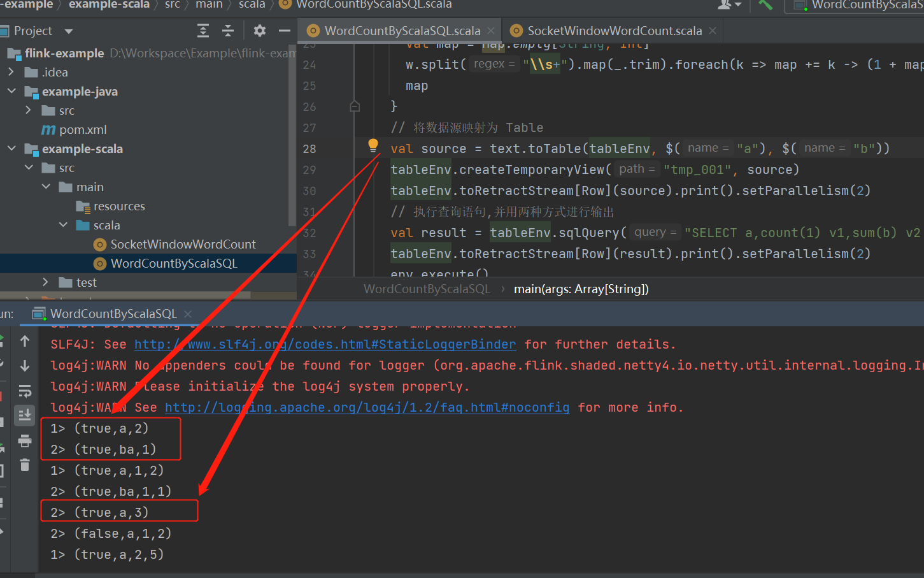
Task: Click Up the stack trace arrow
Action: click(25, 341)
